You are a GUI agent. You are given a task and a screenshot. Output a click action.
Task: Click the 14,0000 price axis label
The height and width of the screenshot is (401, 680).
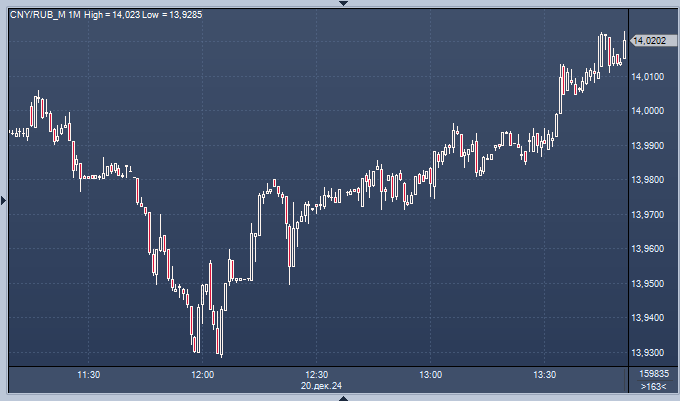(x=652, y=111)
